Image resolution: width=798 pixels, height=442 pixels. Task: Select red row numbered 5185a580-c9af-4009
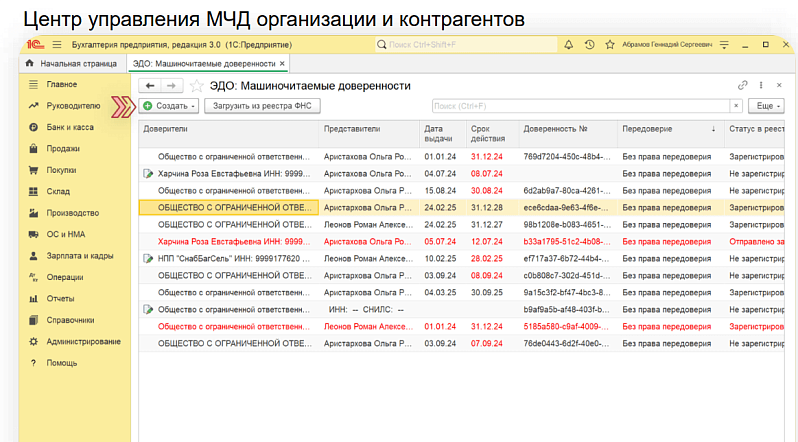[x=462, y=326]
